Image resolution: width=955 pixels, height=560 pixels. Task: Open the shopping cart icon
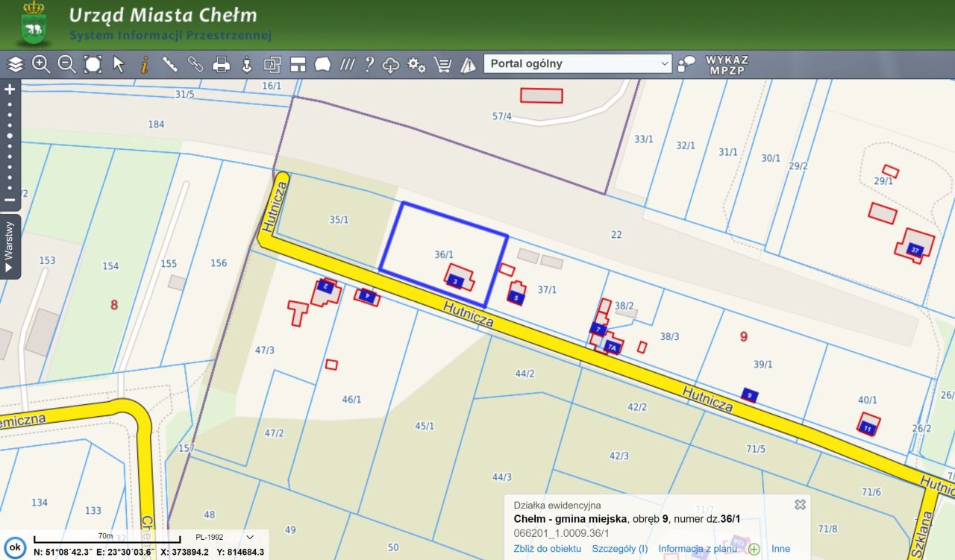point(442,65)
